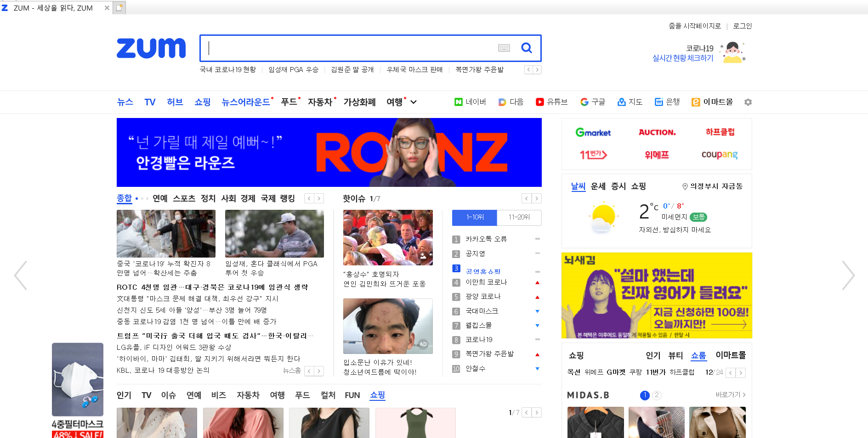Open 국내 코로나19 현황 keyword
Viewport: 868px width, 438px height.
(228, 70)
